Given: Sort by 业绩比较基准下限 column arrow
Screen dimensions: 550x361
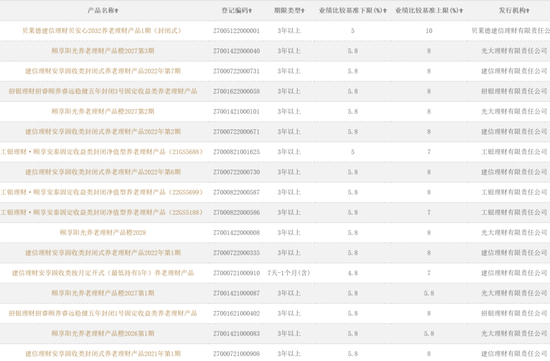Looking at the screenshot, I should (385, 11).
